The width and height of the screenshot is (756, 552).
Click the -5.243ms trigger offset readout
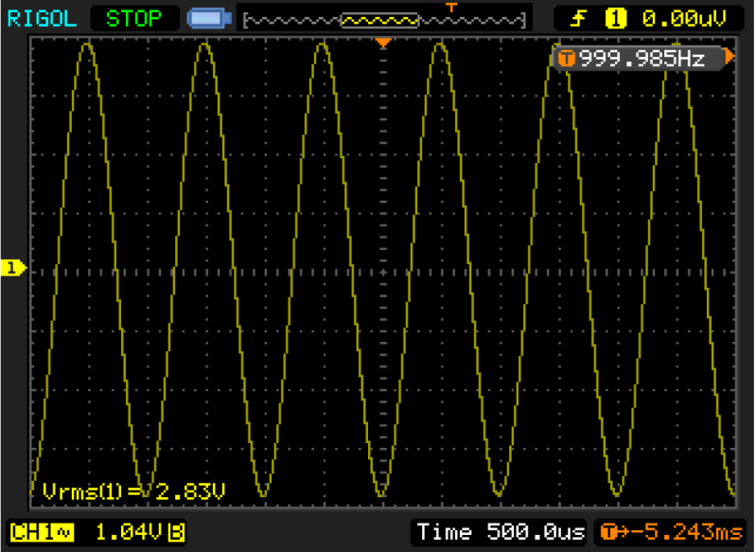[687, 532]
